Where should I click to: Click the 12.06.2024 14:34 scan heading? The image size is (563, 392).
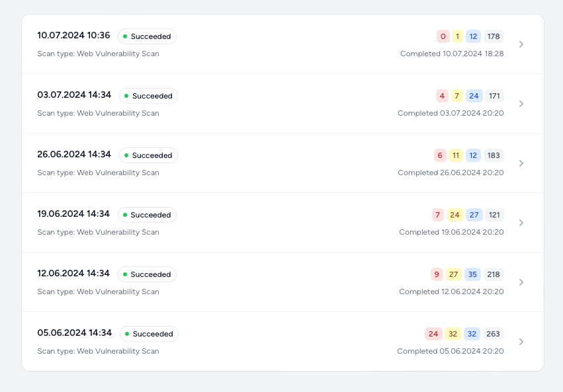point(73,274)
